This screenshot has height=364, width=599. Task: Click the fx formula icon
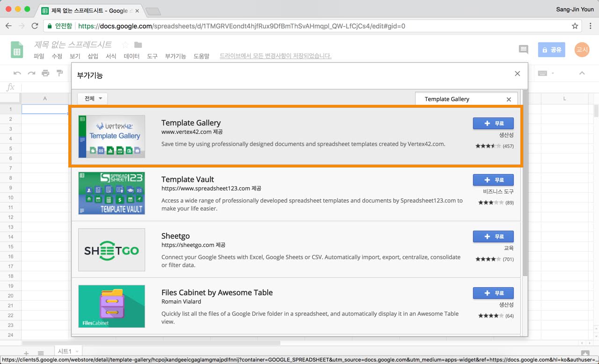[x=11, y=87]
